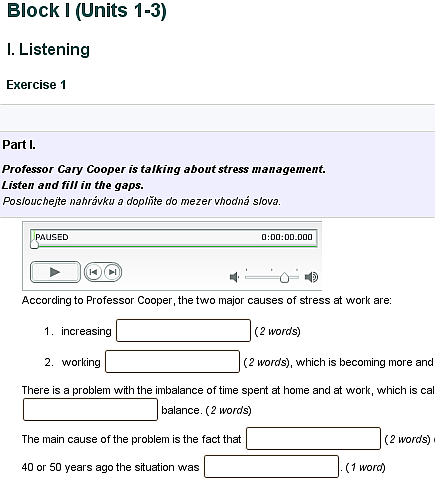
Task: Skip forward to the end of the recording
Action: click(113, 272)
